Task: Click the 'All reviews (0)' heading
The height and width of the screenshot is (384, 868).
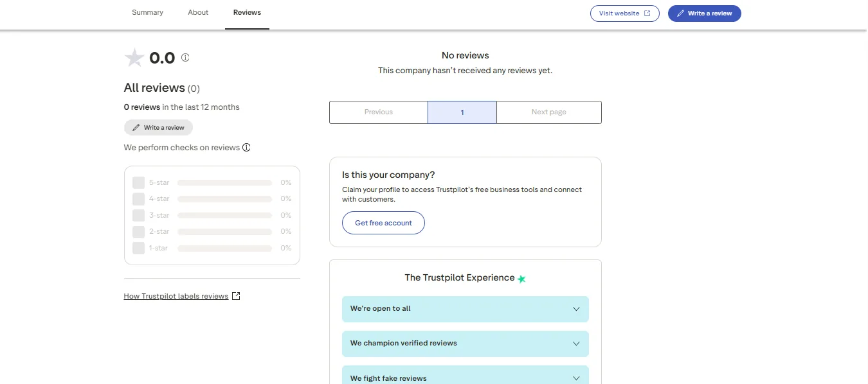Action: 162,88
